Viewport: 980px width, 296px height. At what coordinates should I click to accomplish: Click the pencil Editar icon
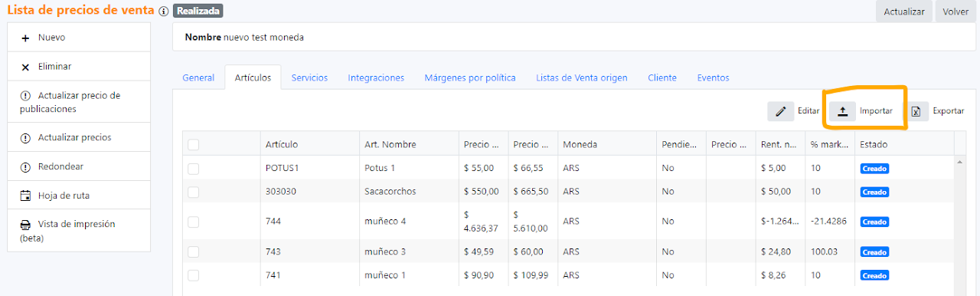point(781,111)
